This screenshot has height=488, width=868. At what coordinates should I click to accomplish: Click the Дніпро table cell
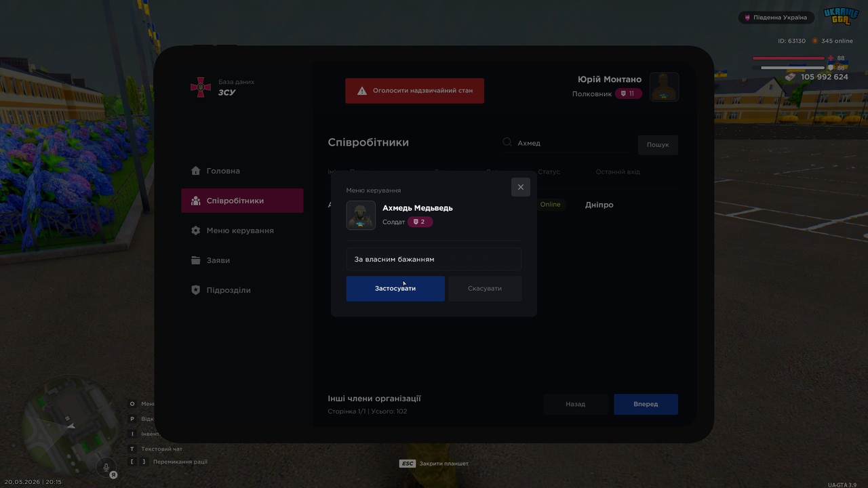click(x=599, y=205)
